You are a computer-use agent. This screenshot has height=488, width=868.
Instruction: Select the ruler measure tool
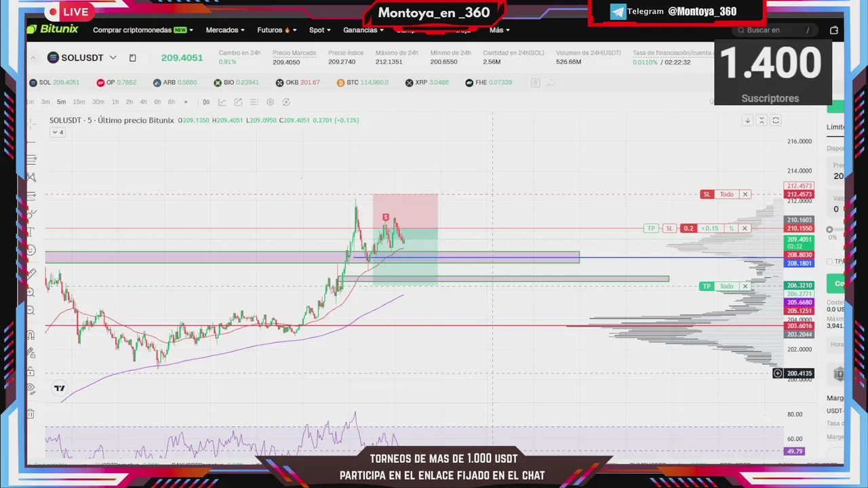click(x=31, y=274)
